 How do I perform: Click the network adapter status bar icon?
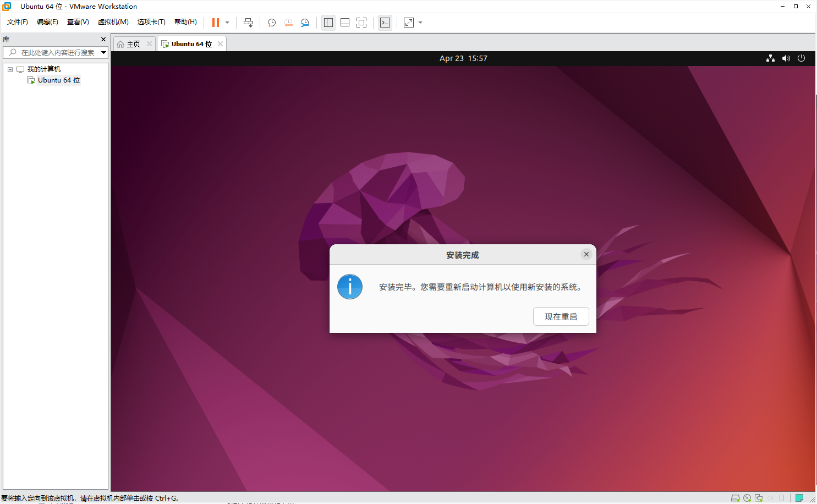[x=759, y=498]
